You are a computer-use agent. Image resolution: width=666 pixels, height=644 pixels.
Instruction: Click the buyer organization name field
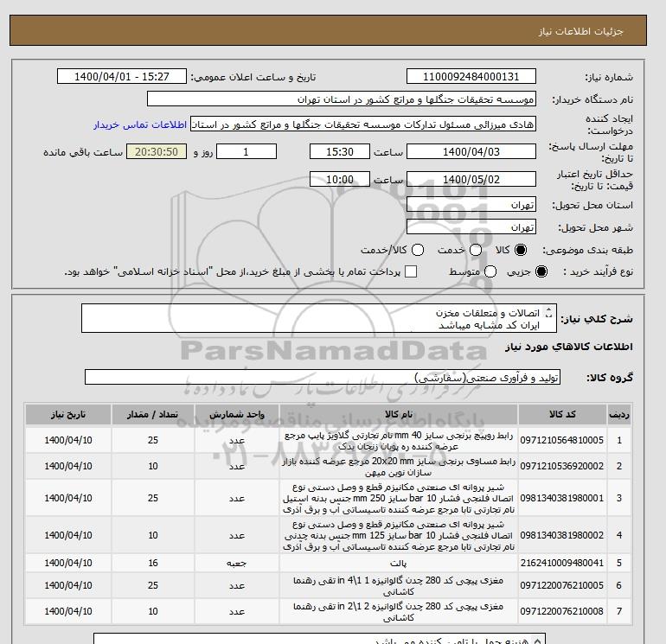(x=342, y=99)
